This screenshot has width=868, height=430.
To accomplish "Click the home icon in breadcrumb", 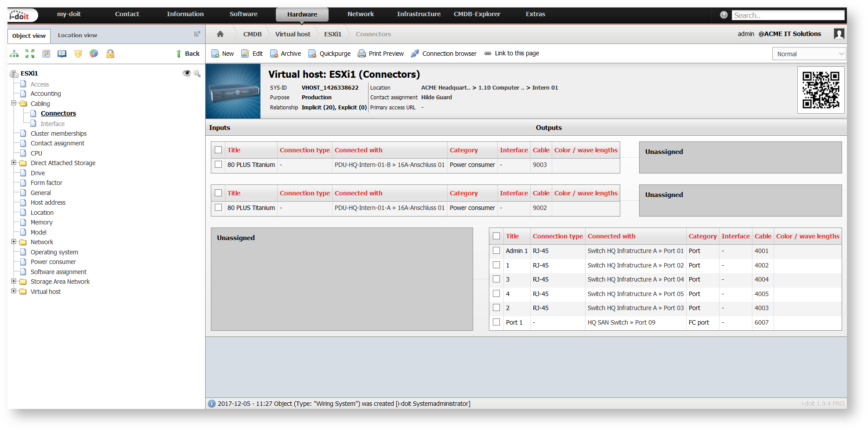I will pyautogui.click(x=220, y=34).
